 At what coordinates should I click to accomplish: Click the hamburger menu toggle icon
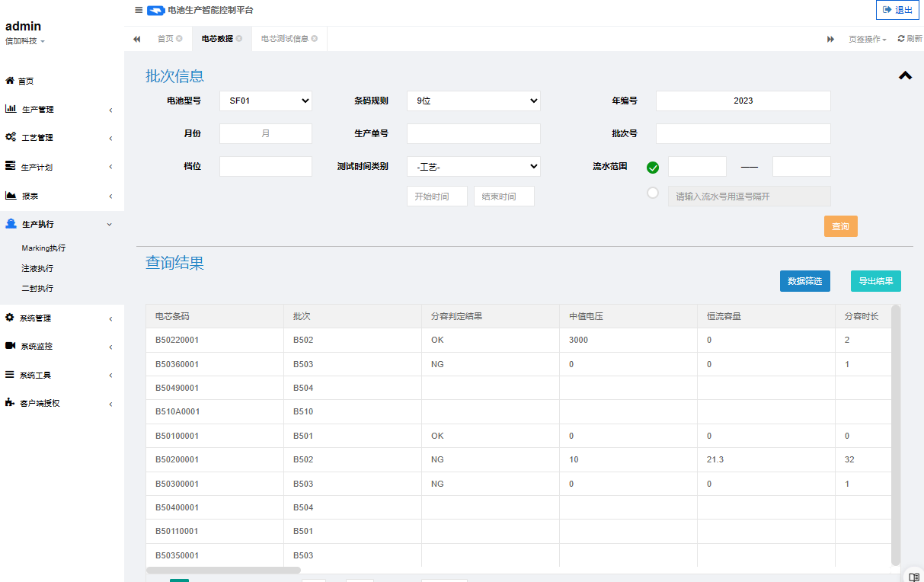(x=139, y=10)
